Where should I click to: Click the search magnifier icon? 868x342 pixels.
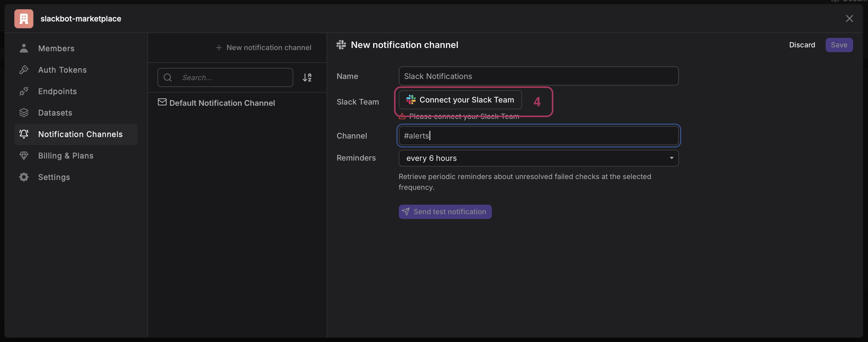[x=167, y=77]
